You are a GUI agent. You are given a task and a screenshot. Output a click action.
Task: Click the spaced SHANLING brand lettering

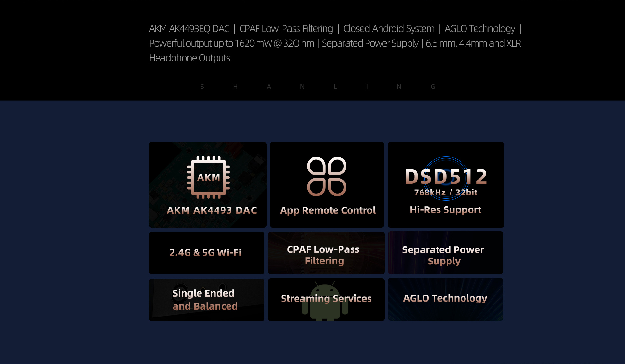[317, 87]
